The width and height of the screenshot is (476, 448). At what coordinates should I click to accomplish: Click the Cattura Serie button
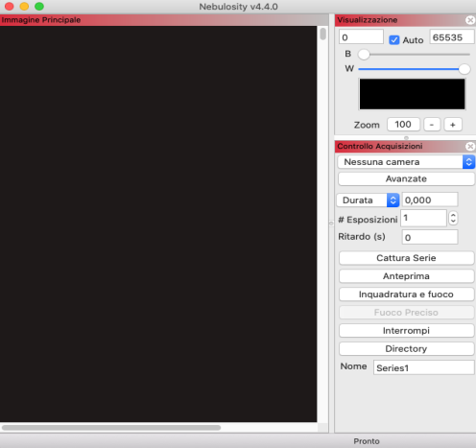point(406,258)
